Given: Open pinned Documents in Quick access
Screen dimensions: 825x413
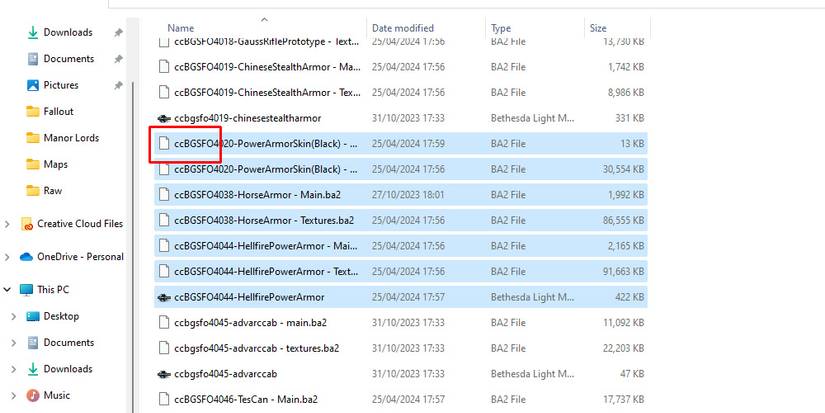Looking at the screenshot, I should [x=68, y=59].
